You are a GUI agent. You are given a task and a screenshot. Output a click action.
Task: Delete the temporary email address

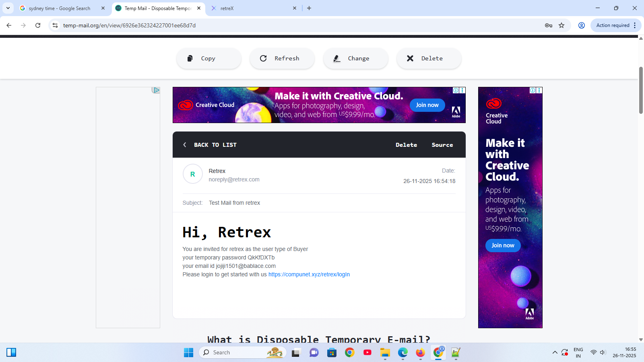pyautogui.click(x=429, y=58)
